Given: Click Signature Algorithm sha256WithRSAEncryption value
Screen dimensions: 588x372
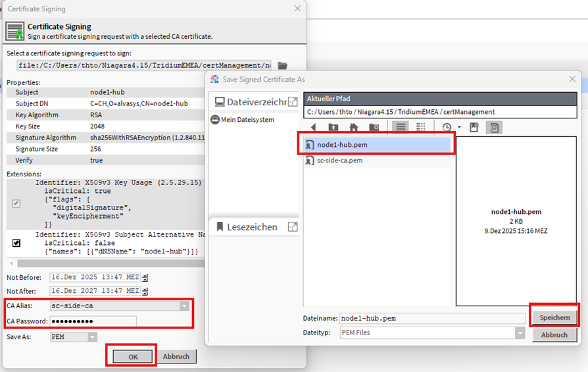Looking at the screenshot, I should pyautogui.click(x=147, y=138).
